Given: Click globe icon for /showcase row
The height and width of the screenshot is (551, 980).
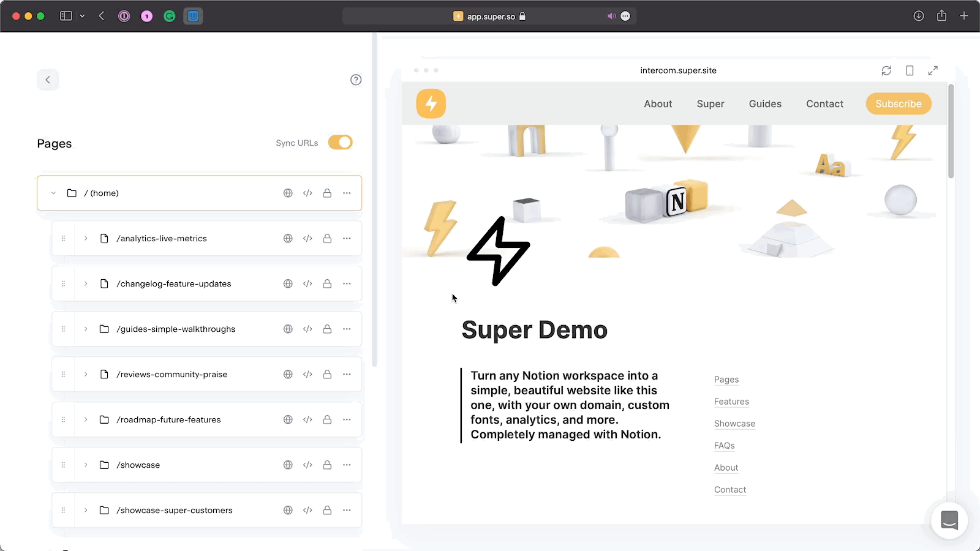Looking at the screenshot, I should (288, 465).
